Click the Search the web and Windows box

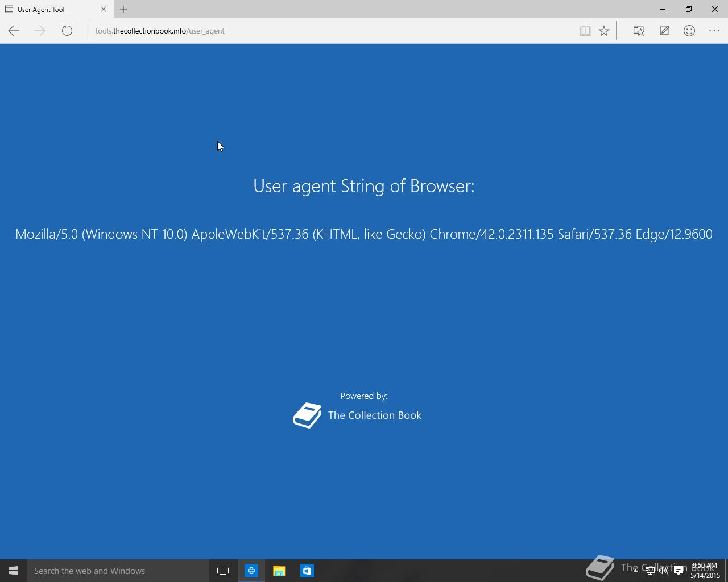coord(118,571)
